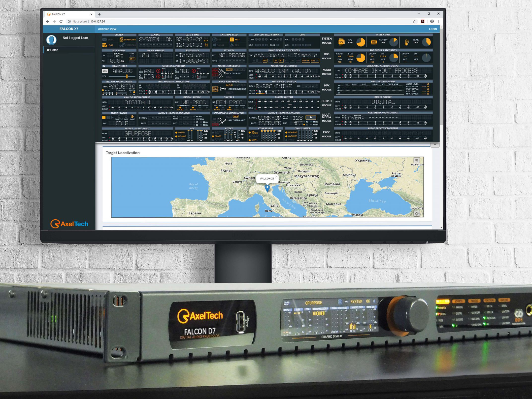Select NAME radio option in Media Player
This screenshot has width=532, height=399.
(x=132, y=117)
